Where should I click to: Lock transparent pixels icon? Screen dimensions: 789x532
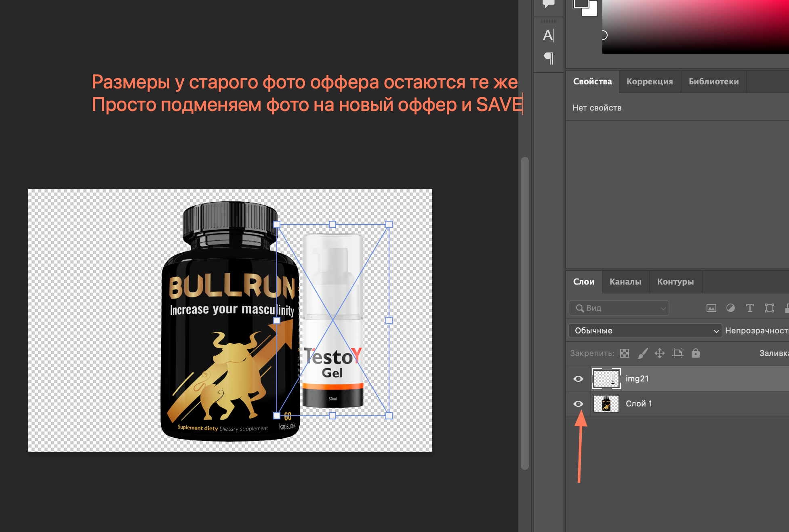(625, 353)
